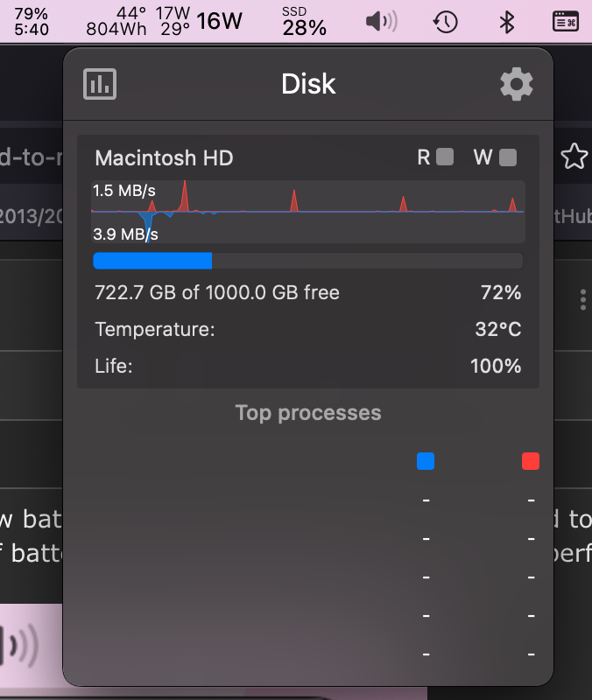Click the blue disk usage bar
The height and width of the screenshot is (700, 592).
pyautogui.click(x=152, y=261)
